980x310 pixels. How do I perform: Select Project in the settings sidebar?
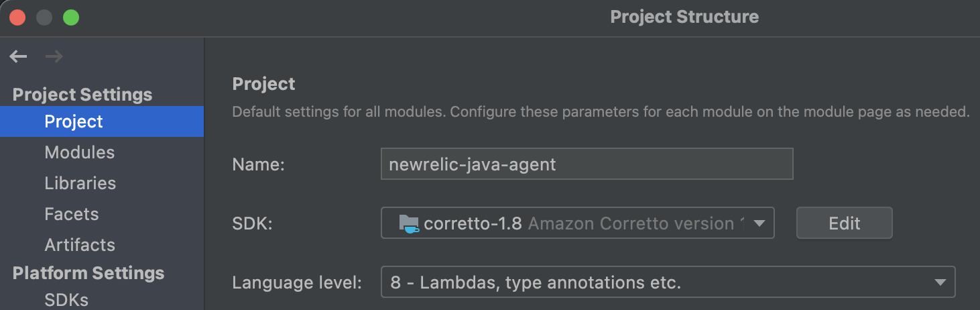74,121
